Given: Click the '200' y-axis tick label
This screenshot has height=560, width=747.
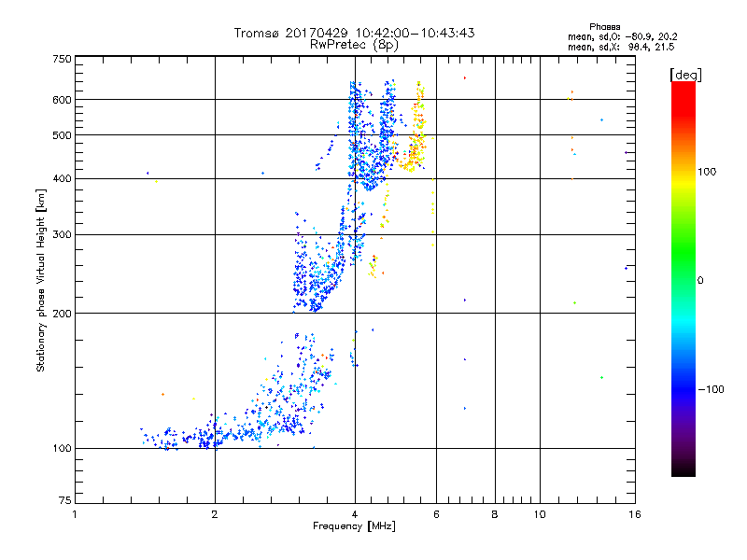Looking at the screenshot, I should click(x=62, y=314).
